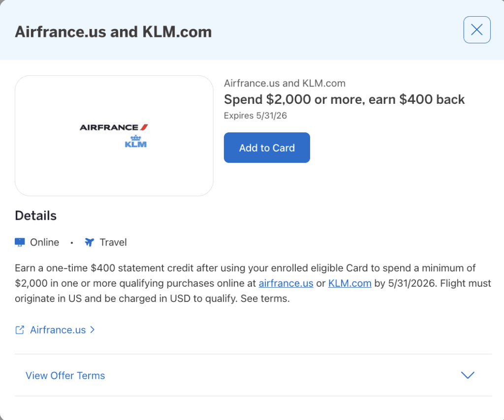Close the offer dialog with the X
Screen dimensions: 504x420
pyautogui.click(x=476, y=30)
